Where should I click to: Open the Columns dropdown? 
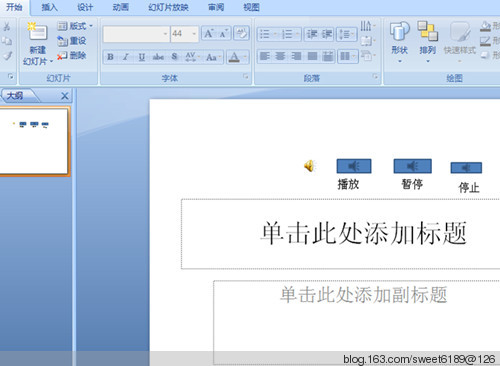pos(347,56)
